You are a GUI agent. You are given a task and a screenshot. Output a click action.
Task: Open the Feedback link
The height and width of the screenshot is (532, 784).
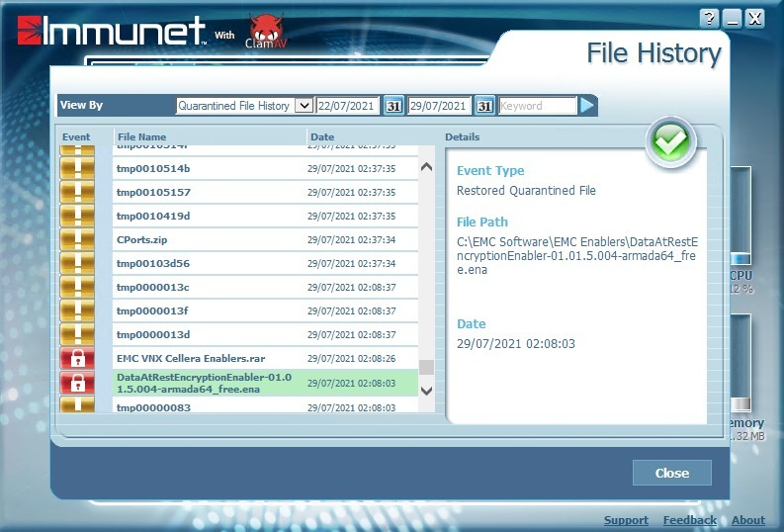click(x=689, y=520)
